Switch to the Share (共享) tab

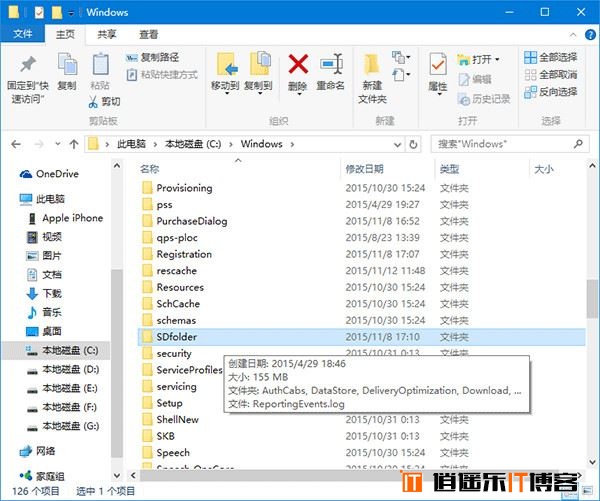[x=106, y=34]
